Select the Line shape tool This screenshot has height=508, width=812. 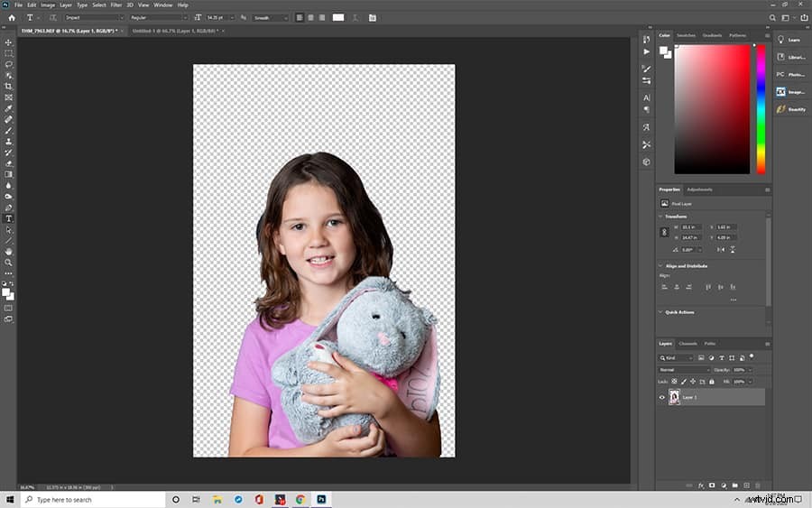8,241
